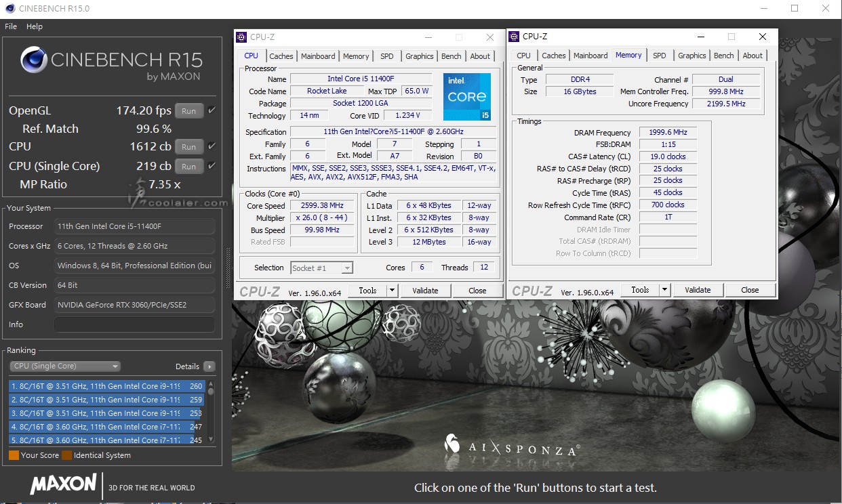
Task: Click the Close button in right CPU-Z window
Action: [x=750, y=290]
